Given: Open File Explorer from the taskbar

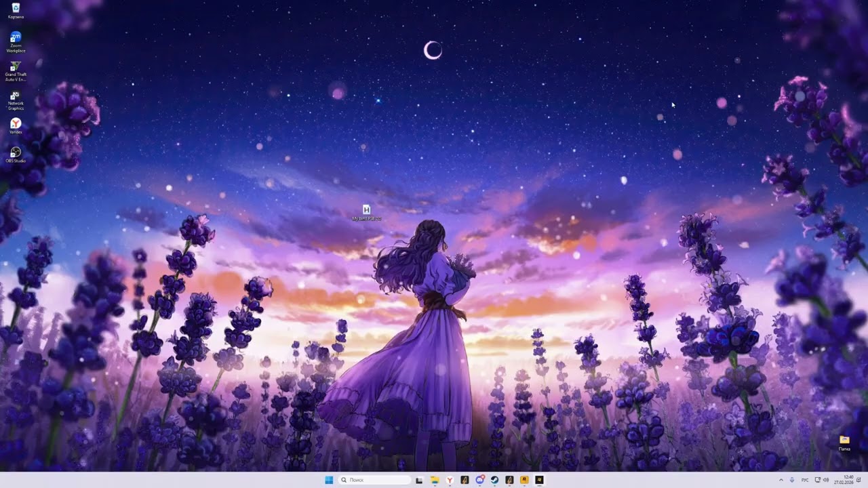Looking at the screenshot, I should pyautogui.click(x=435, y=480).
